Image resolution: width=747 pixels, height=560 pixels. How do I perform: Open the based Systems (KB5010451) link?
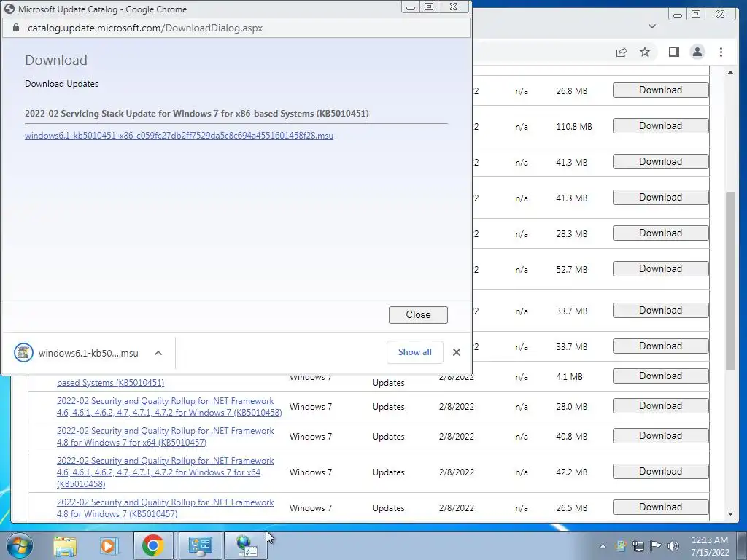(111, 383)
